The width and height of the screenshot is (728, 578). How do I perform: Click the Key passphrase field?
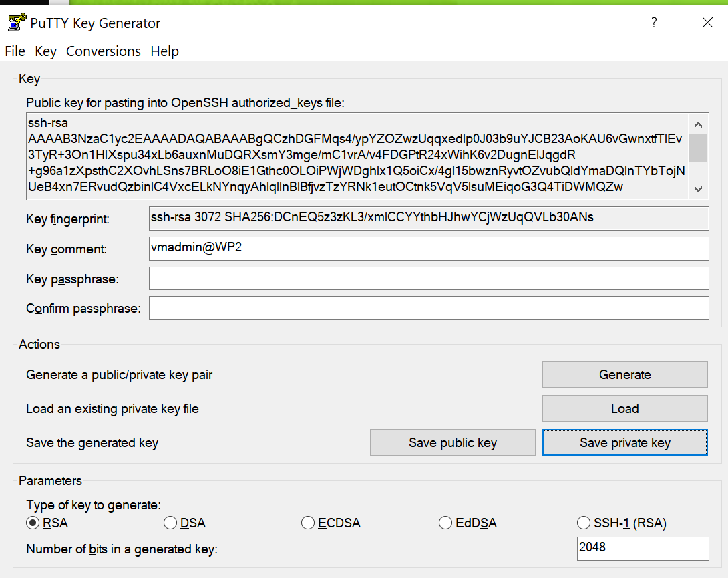[428, 279]
